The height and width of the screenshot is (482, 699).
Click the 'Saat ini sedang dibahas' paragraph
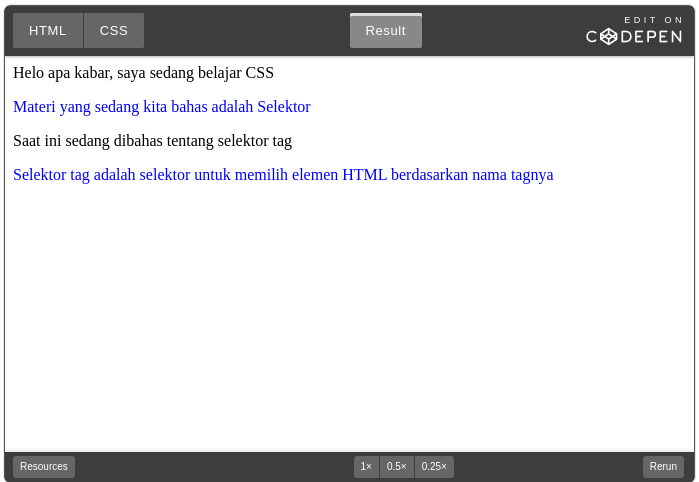(152, 141)
